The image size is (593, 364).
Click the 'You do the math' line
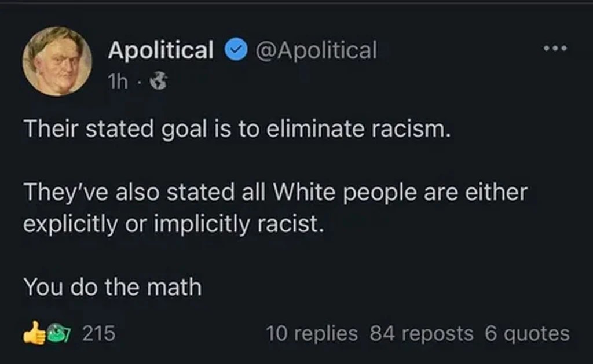pyautogui.click(x=112, y=286)
